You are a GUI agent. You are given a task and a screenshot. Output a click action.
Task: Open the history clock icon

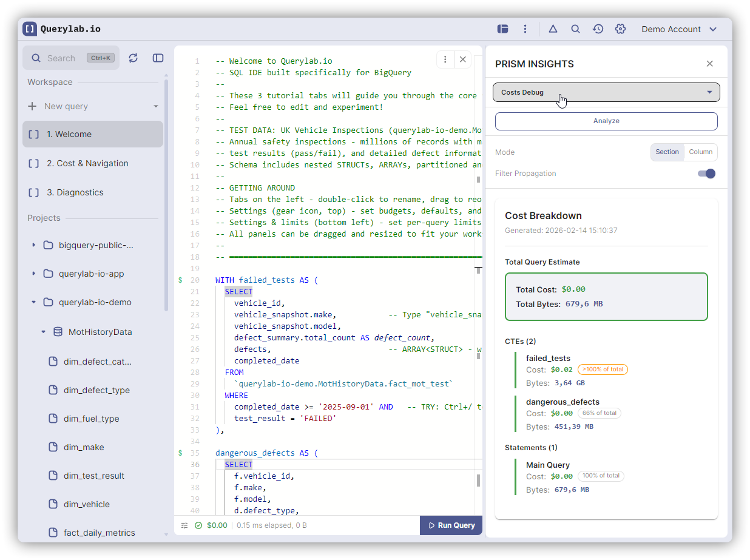598,29
